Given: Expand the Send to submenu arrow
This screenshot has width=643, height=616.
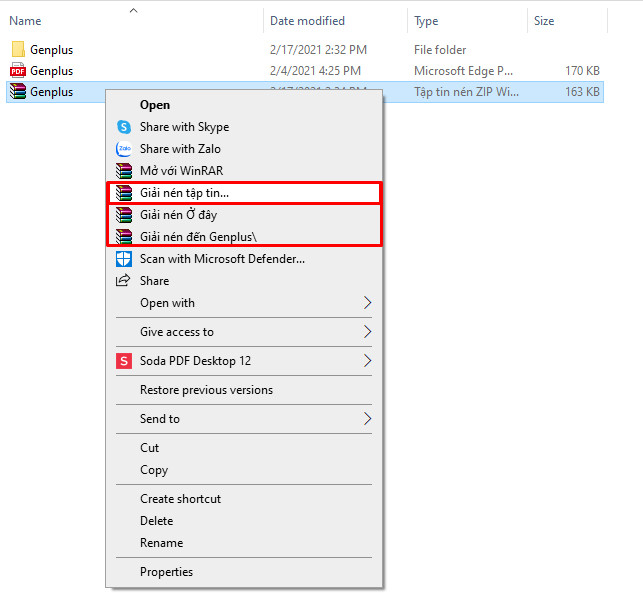Looking at the screenshot, I should [x=367, y=419].
